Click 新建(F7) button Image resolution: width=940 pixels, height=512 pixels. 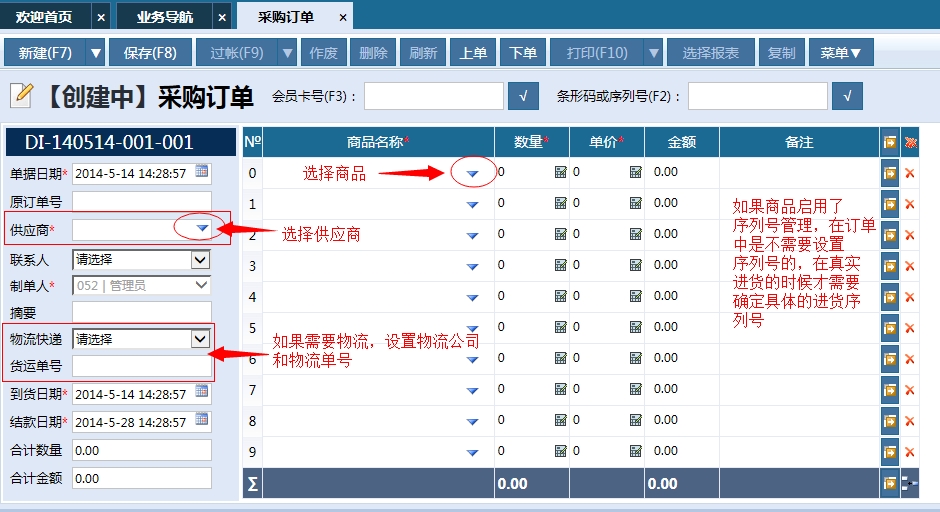point(46,53)
